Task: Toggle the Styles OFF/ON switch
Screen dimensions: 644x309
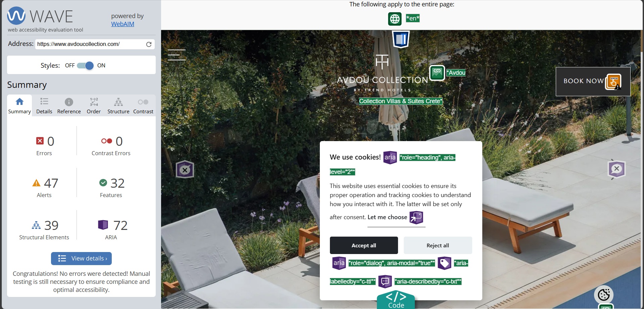Action: (x=85, y=66)
